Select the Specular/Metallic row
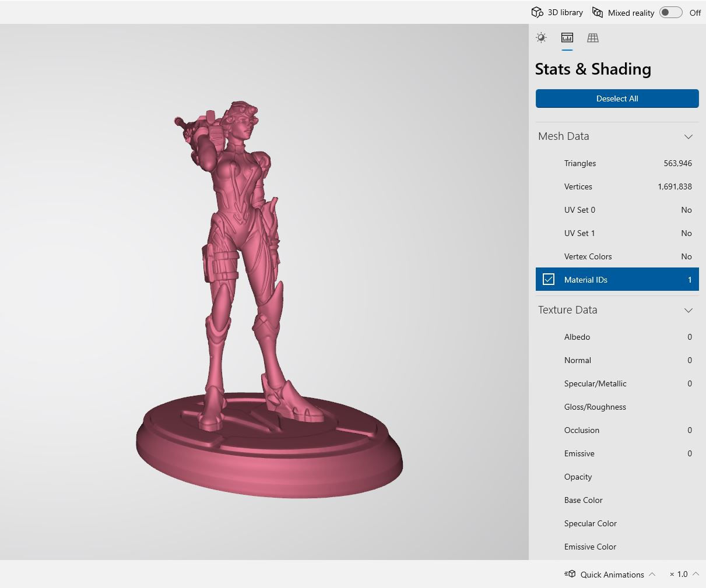Viewport: 706px width, 588px height. click(x=617, y=383)
